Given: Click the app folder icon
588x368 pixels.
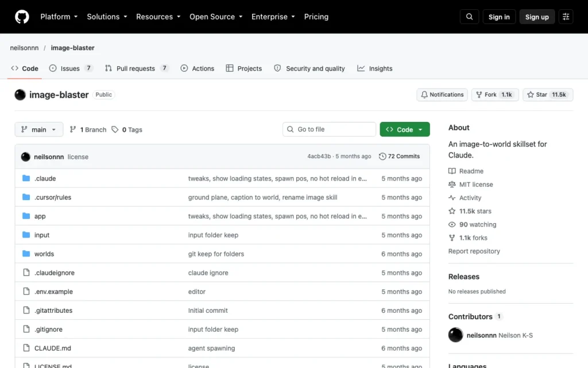Looking at the screenshot, I should (x=26, y=216).
